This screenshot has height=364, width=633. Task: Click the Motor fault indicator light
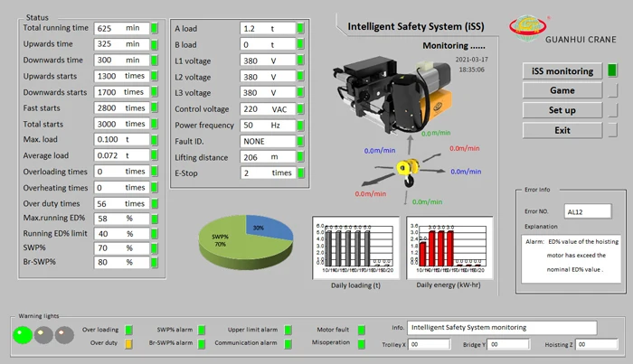point(362,331)
